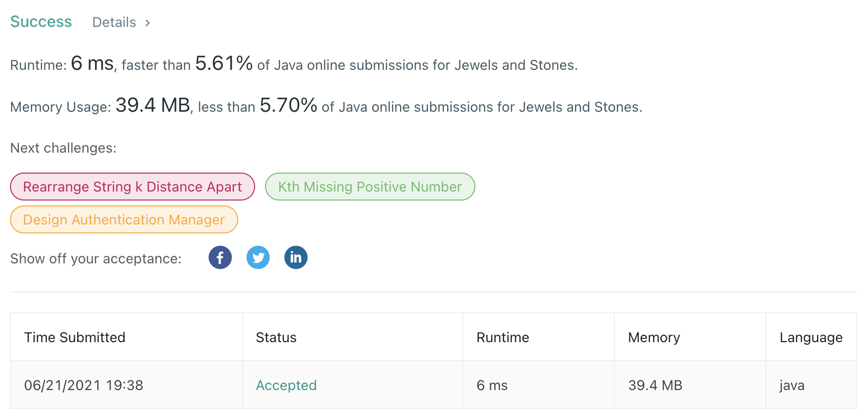Click the Time Submitted column header
Screen dimensions: 868x414
75,338
